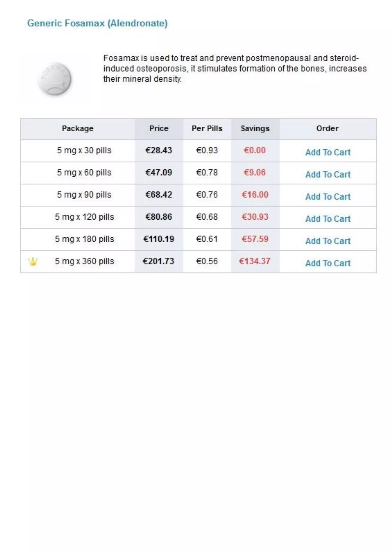Screen dimensions: 392x554
Task: Click the Price column header
Action: [x=159, y=128]
